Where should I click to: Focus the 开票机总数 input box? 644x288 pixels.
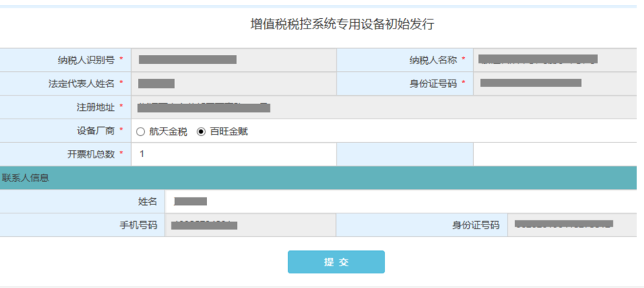(x=233, y=154)
